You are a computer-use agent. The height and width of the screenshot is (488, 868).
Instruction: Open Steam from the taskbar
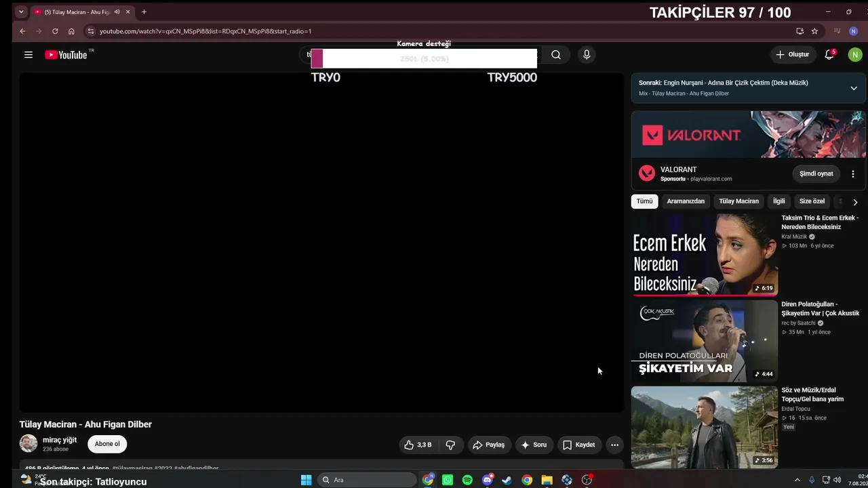tap(507, 480)
